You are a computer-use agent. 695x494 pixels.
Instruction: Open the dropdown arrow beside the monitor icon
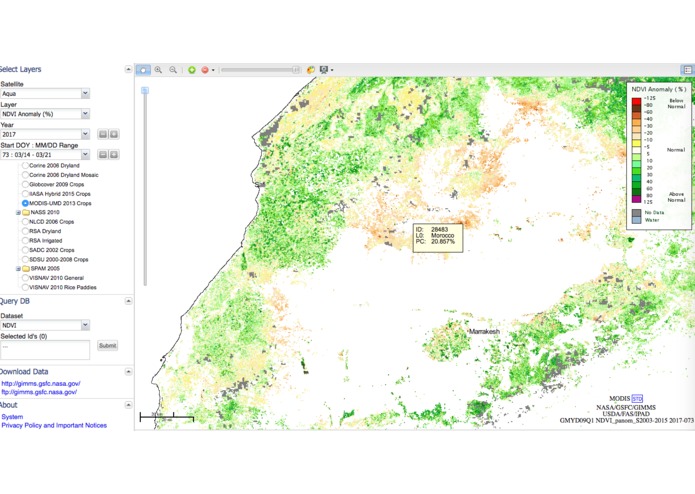click(332, 70)
